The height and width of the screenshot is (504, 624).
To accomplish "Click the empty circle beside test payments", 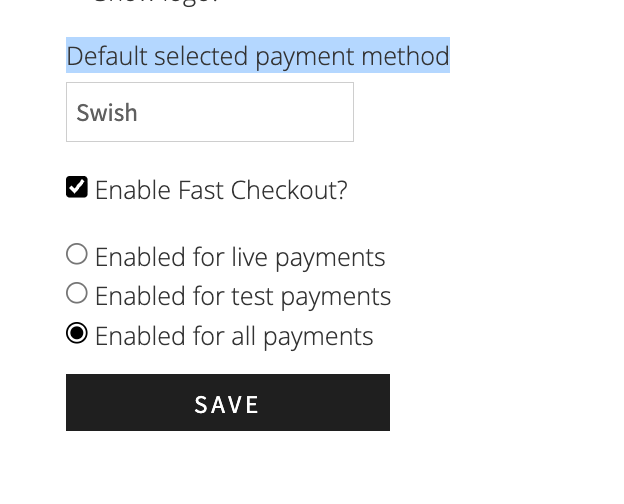I will 77,293.
